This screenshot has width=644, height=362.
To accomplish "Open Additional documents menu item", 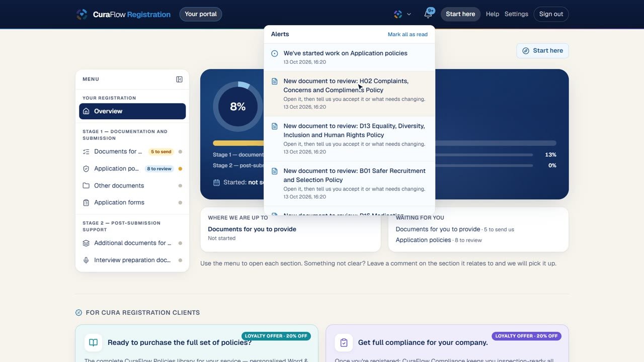I will [132, 243].
